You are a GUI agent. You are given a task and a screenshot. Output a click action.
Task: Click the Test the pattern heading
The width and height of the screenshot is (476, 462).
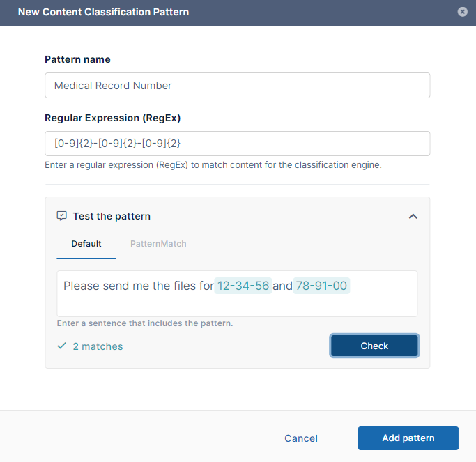click(112, 216)
